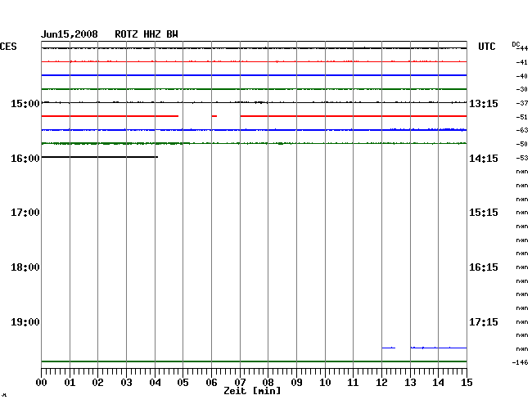
Task: Click minute axis tick label 10
Action: [x=325, y=383]
